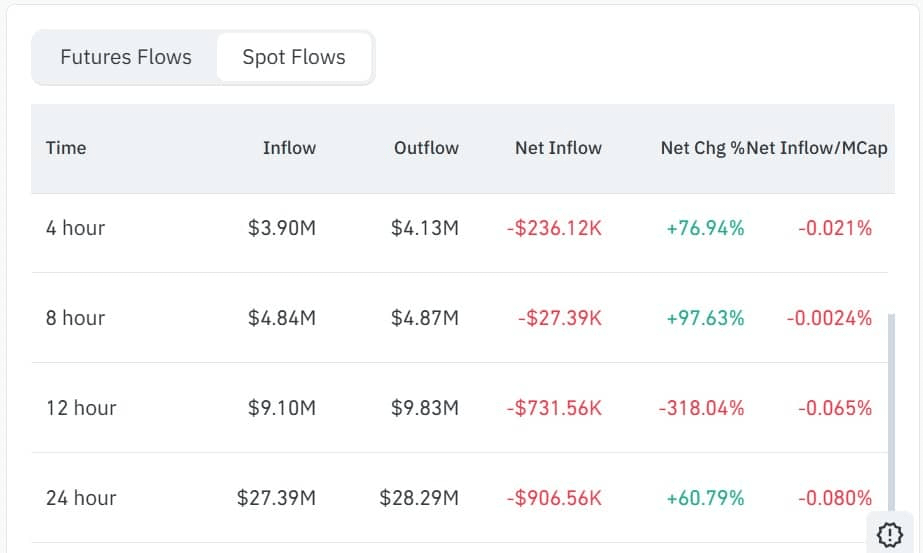Image resolution: width=923 pixels, height=553 pixels.
Task: Click the $9.83M outflow value
Action: coord(425,408)
